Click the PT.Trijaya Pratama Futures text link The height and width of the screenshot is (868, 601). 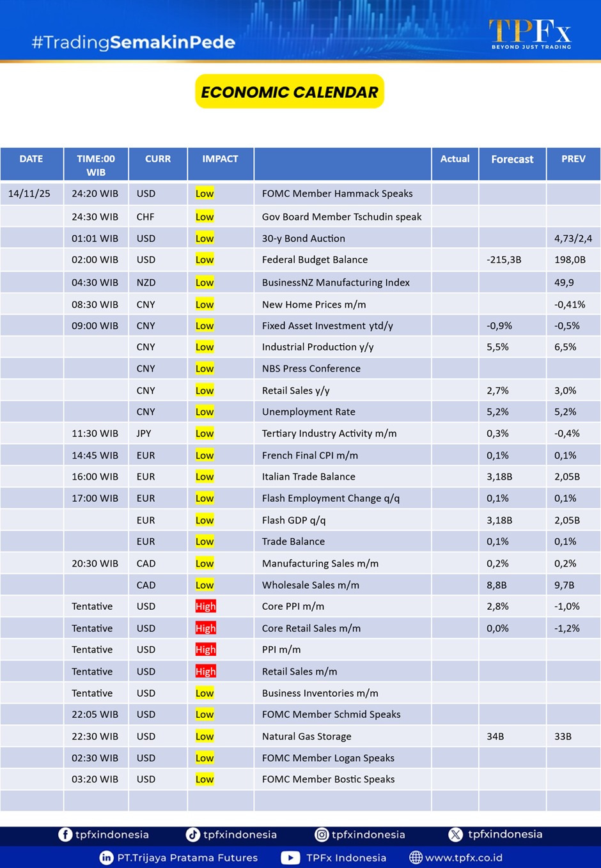(187, 858)
